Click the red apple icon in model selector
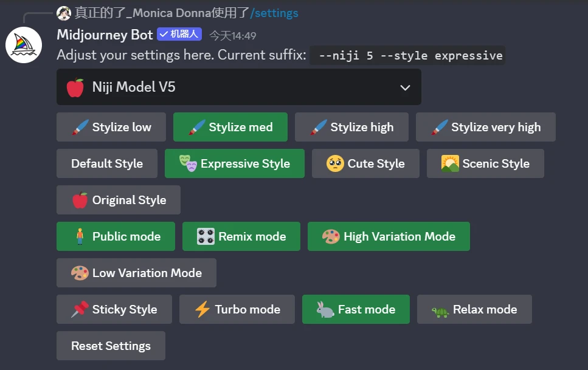This screenshot has width=588, height=370. coord(75,87)
